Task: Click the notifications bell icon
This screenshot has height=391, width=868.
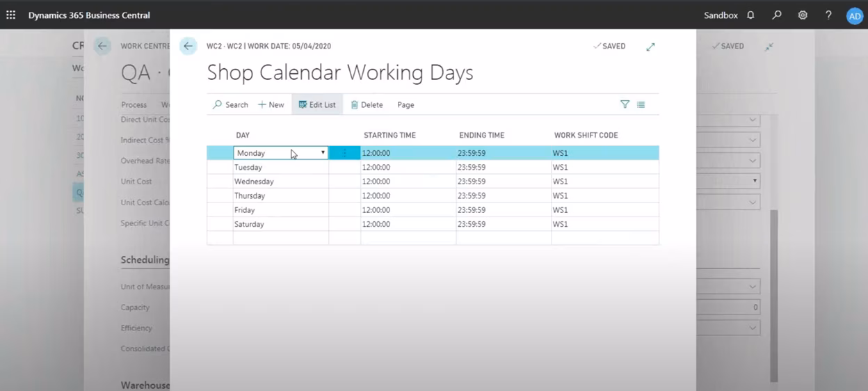Action: click(x=750, y=15)
